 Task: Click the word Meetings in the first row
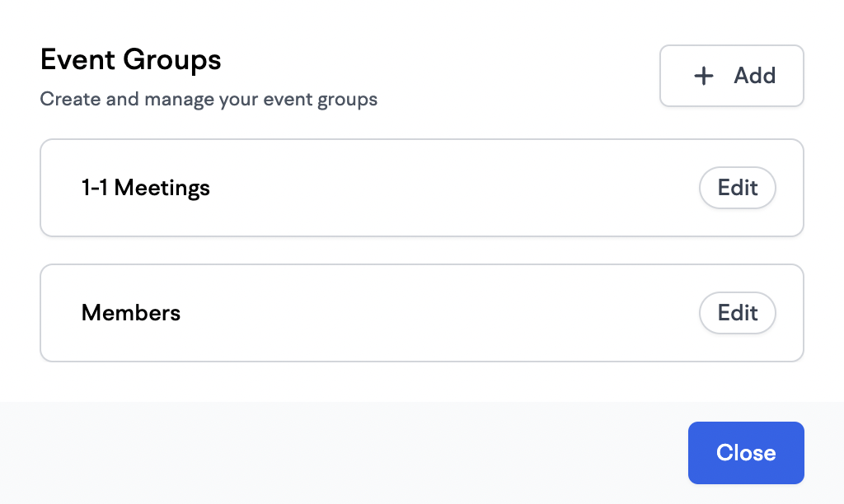pos(162,189)
